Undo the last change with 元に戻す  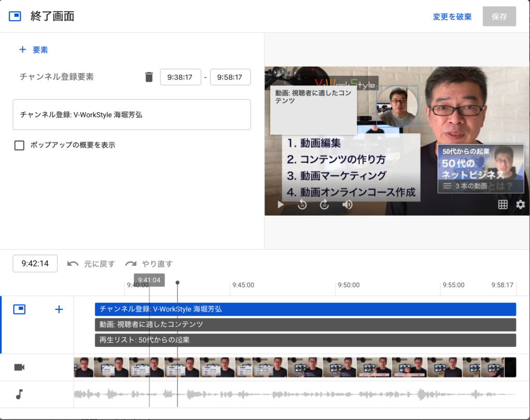coord(96,263)
